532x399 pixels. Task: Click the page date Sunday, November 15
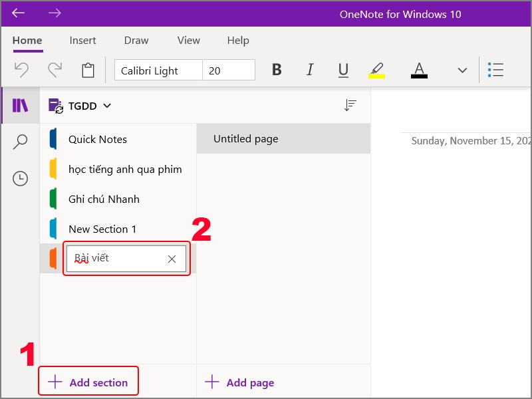pos(471,141)
